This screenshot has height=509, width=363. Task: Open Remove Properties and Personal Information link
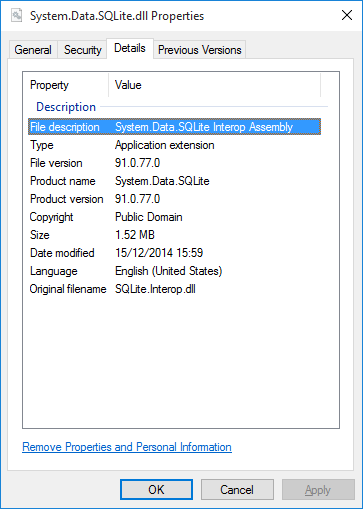click(x=127, y=447)
